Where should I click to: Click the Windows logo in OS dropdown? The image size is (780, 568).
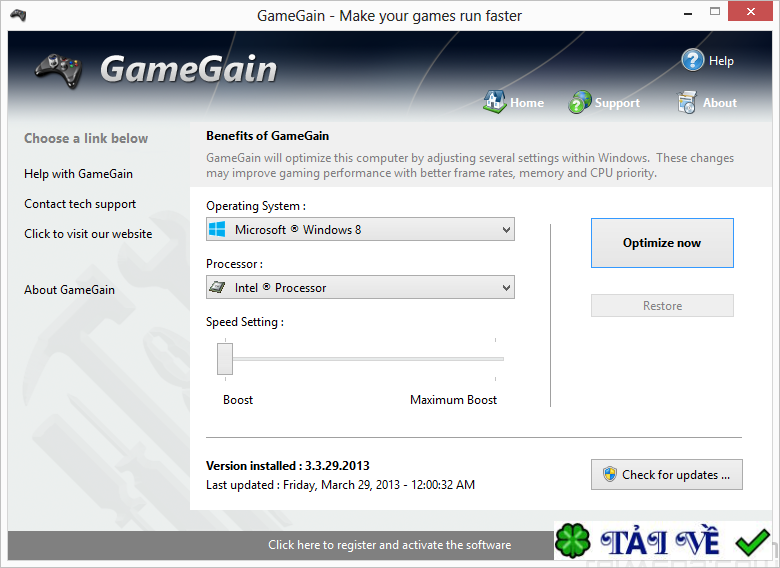click(217, 229)
